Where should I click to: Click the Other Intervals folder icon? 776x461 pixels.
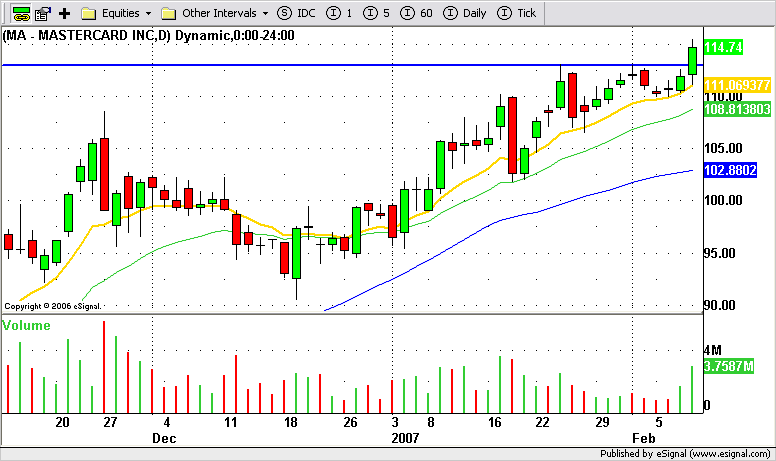point(168,13)
